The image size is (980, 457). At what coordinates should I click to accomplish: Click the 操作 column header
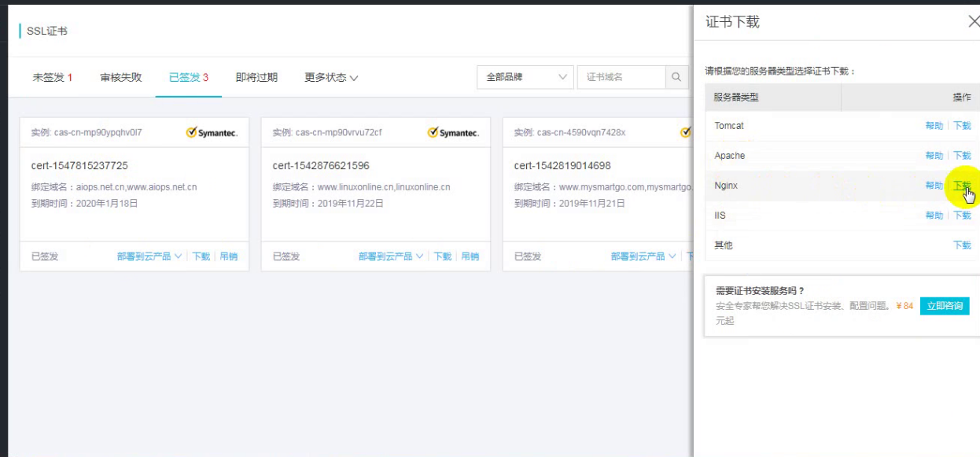962,98
